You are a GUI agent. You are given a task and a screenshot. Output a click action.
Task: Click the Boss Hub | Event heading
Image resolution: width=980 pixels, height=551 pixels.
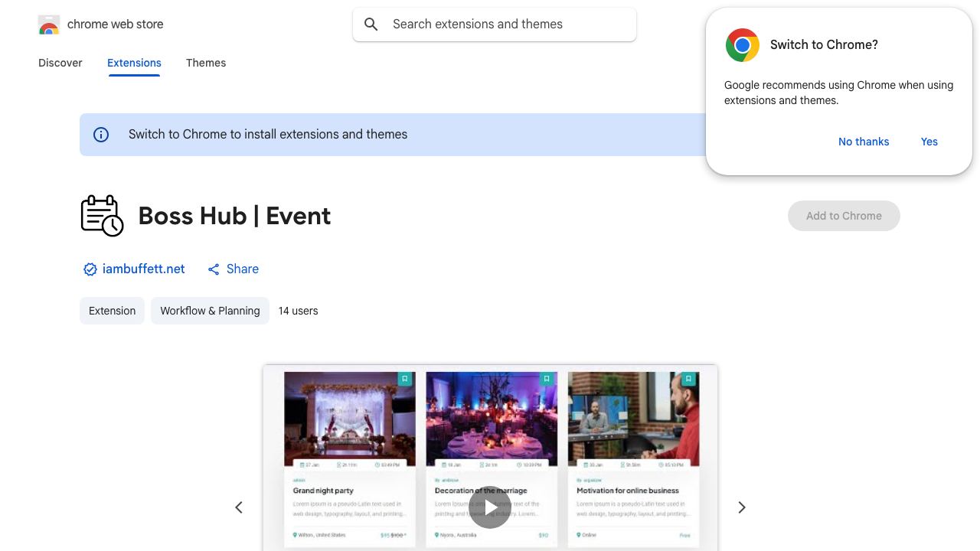234,216
